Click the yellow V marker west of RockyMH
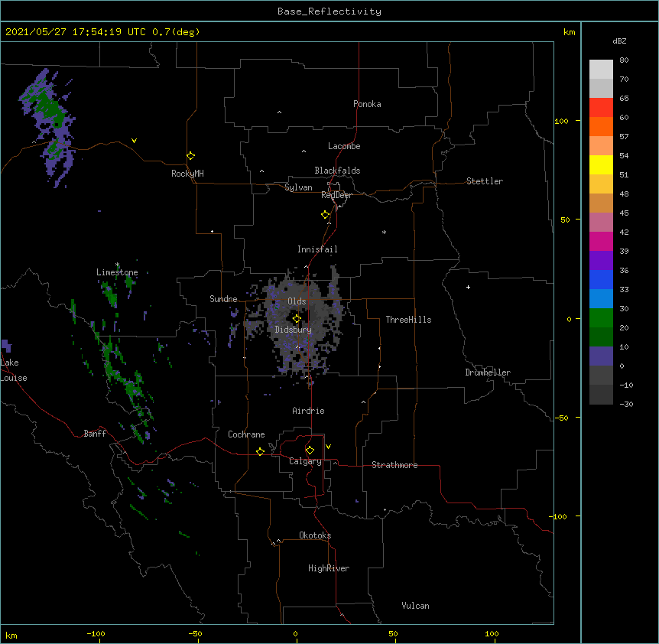Screen dimensions: 659x644 click(134, 141)
